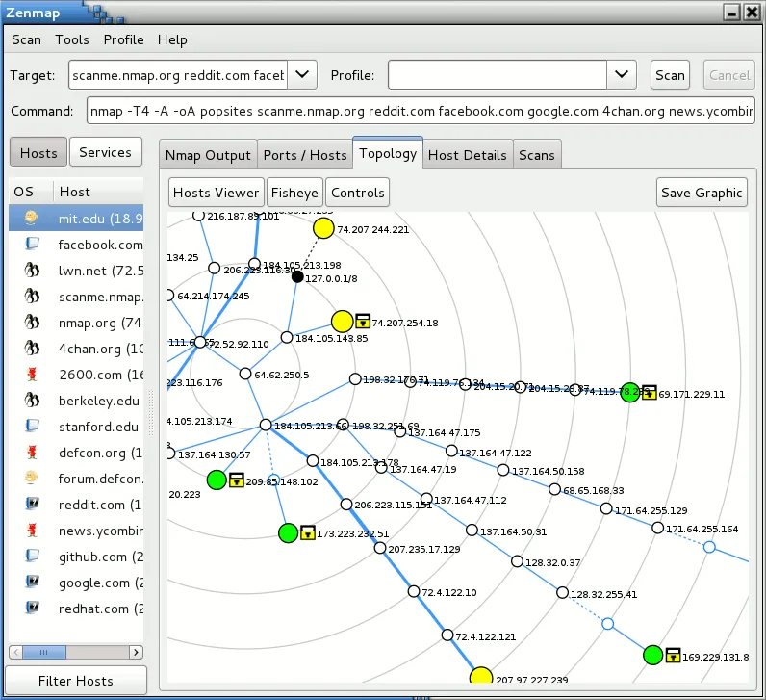Click the lock icon beside 74.207.254.18
766x700 pixels.
point(363,322)
